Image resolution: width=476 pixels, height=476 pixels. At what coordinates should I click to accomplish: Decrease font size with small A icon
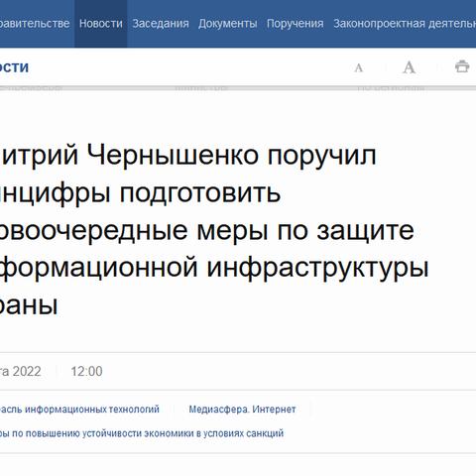click(x=359, y=68)
